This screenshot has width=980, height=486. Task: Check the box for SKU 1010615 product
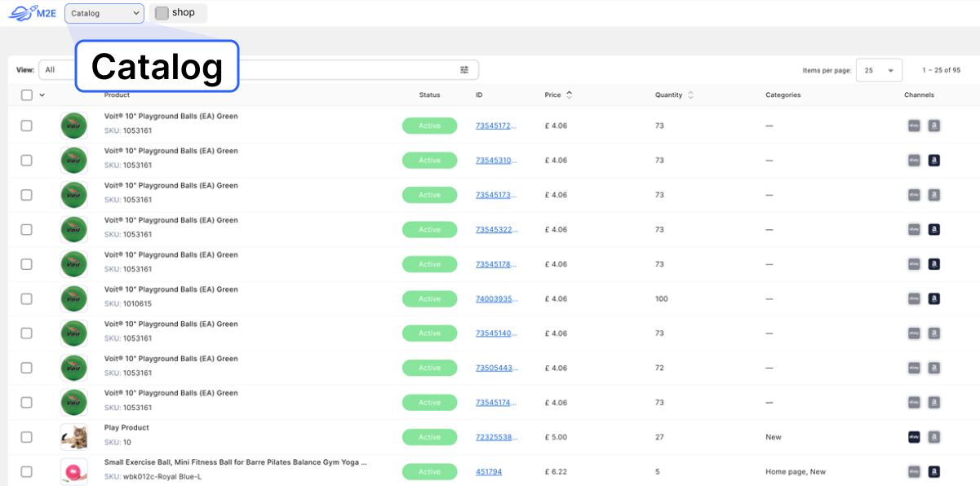[x=27, y=298]
